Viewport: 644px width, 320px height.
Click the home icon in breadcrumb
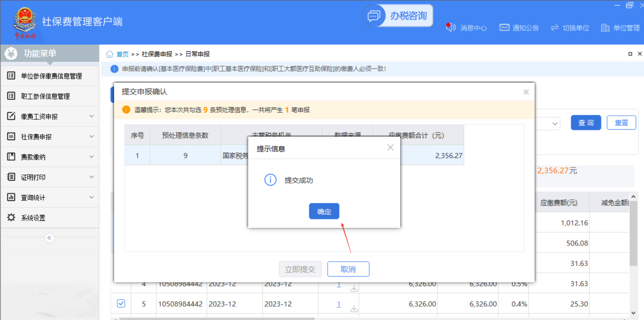(109, 54)
